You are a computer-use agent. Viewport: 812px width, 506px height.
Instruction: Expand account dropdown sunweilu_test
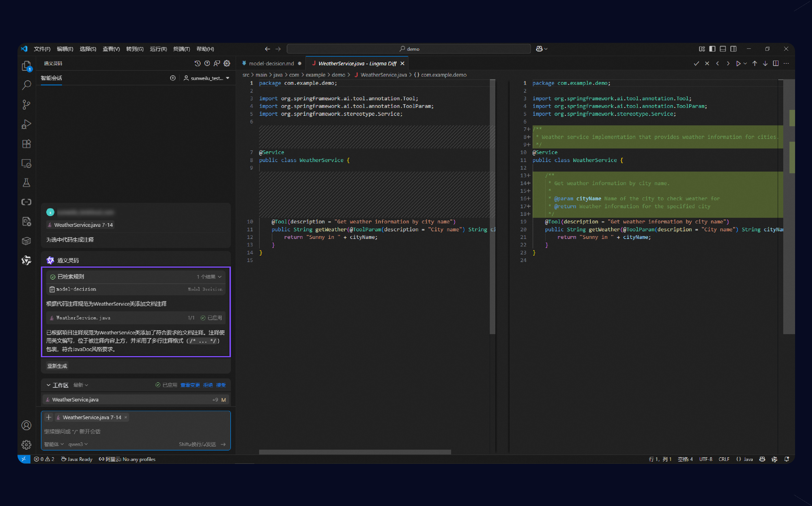207,78
